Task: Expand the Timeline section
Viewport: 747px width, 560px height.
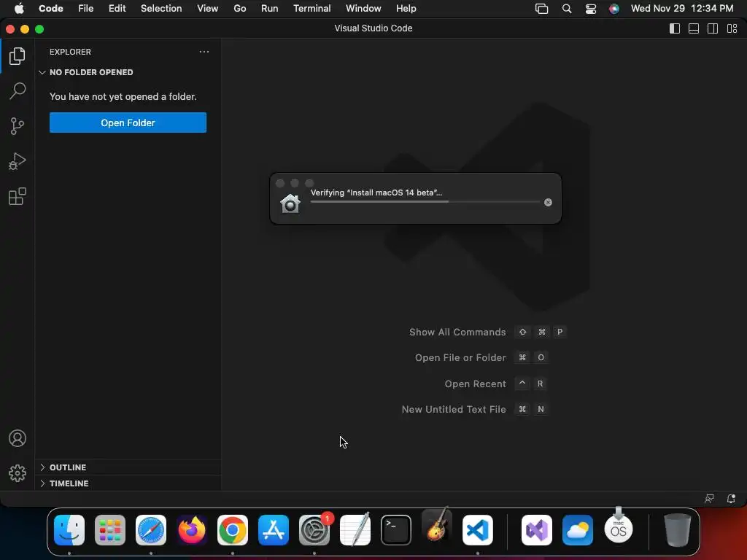Action: tap(128, 483)
